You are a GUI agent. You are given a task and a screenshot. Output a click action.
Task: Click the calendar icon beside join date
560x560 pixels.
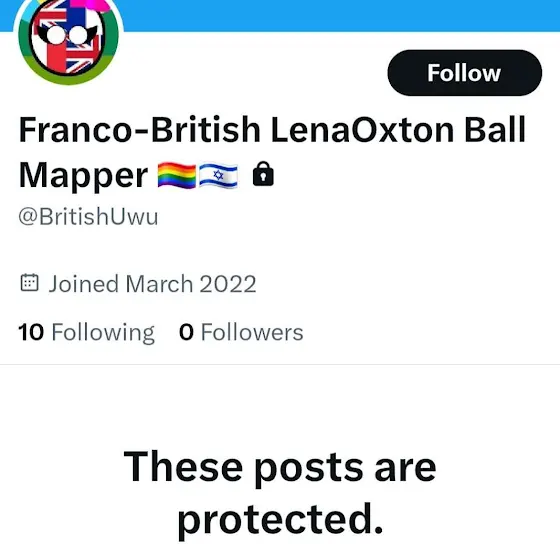(x=29, y=283)
